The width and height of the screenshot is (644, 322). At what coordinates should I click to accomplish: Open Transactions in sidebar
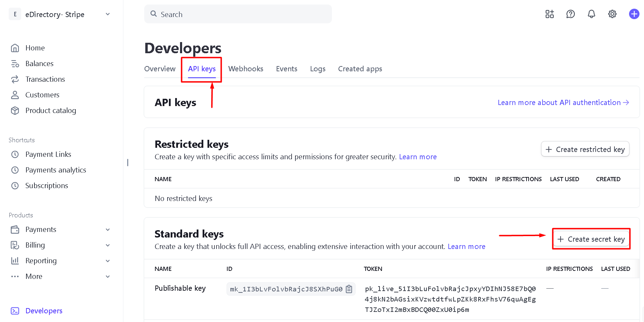pyautogui.click(x=45, y=79)
